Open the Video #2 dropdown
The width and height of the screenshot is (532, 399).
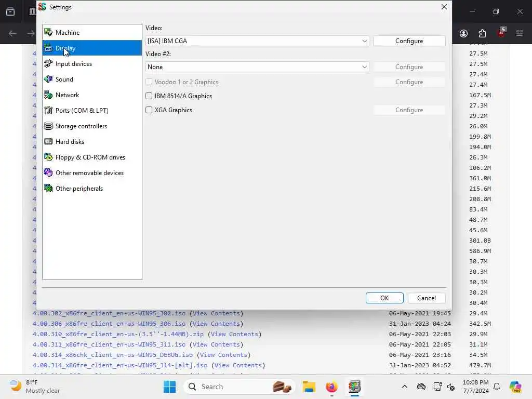pos(257,67)
